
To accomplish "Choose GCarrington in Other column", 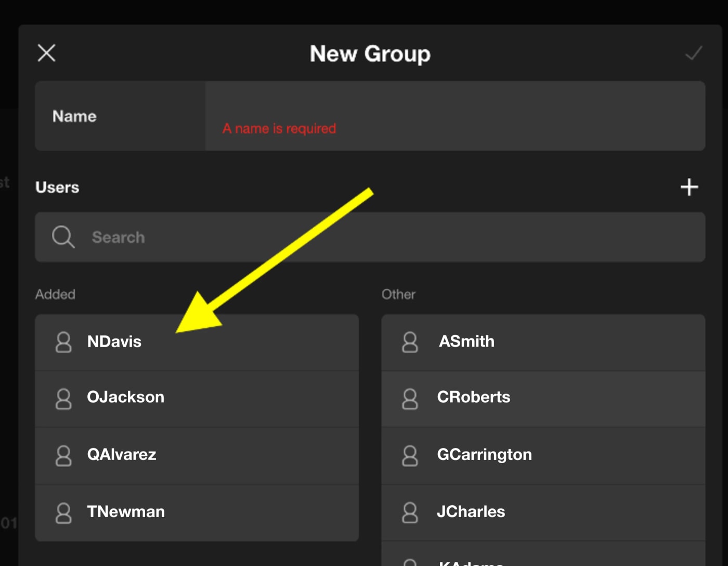I will [543, 455].
